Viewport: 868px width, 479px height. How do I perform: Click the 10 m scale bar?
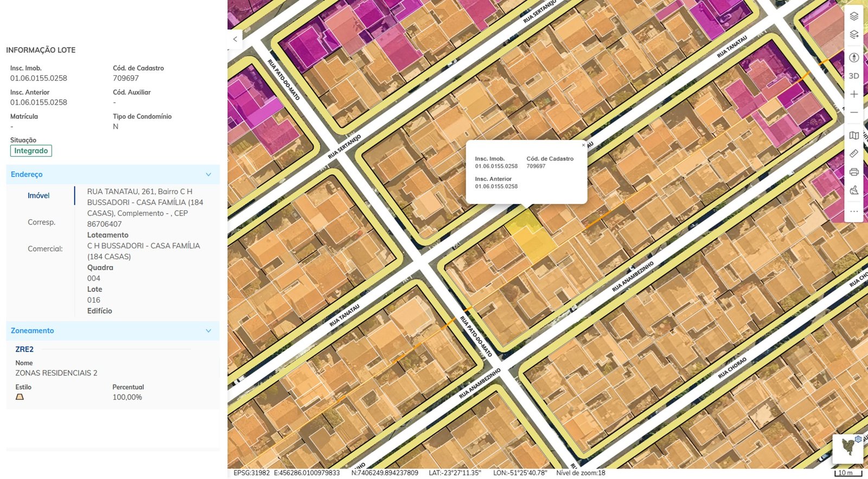(x=848, y=473)
